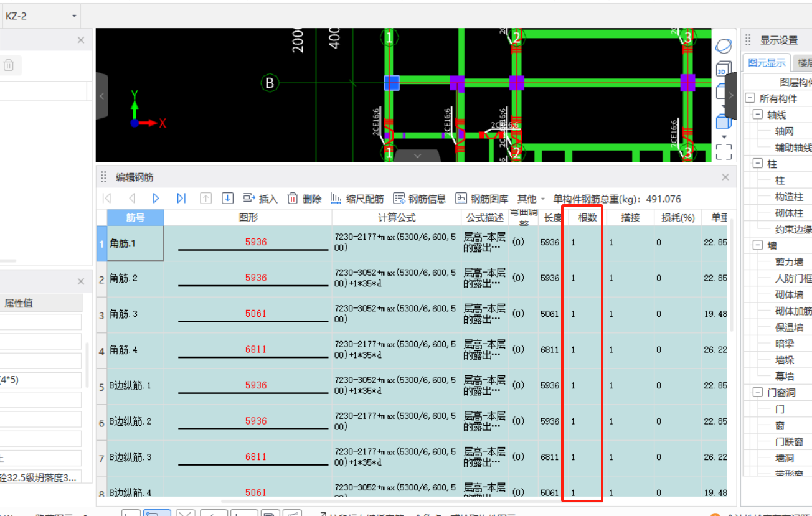The height and width of the screenshot is (516, 812).
Task: Go to first rebar record arrow
Action: point(106,199)
